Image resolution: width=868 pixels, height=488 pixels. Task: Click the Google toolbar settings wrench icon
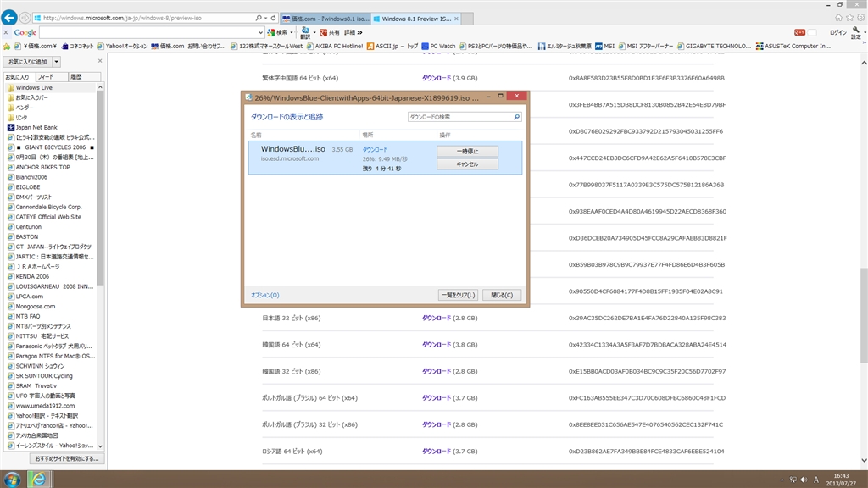coord(855,32)
